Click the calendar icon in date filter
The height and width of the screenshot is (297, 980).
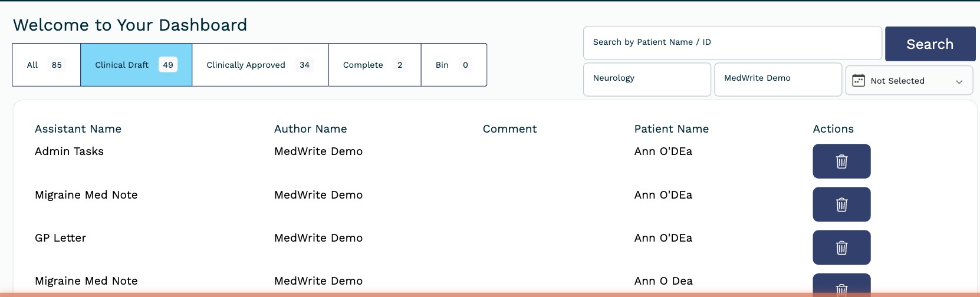[x=859, y=81]
